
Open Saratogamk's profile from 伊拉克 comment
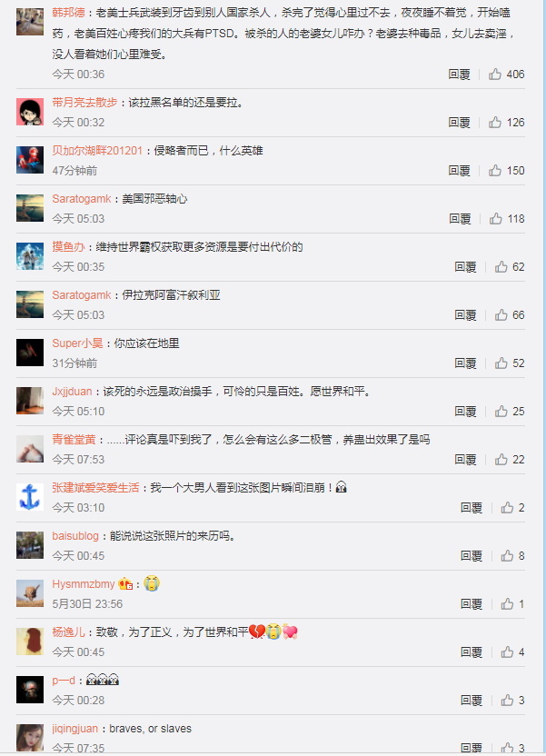coord(82,295)
